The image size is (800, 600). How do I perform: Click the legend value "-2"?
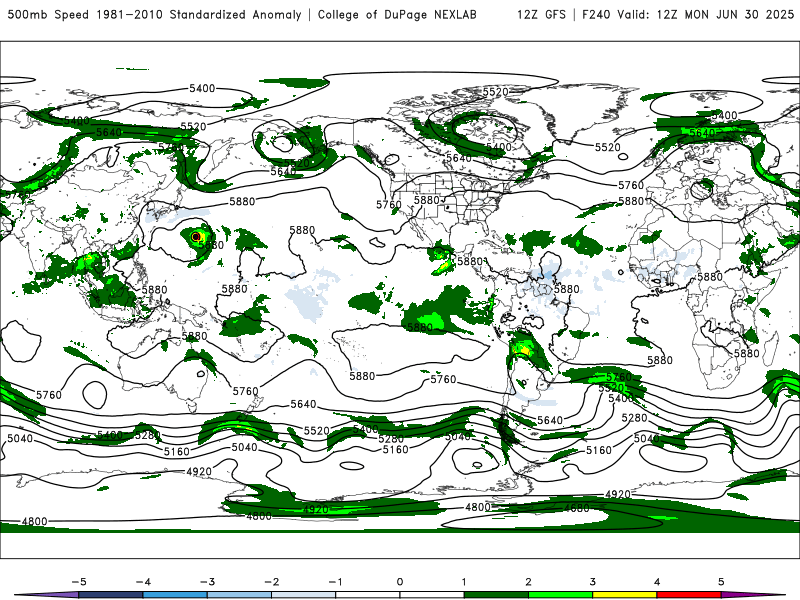pyautogui.click(x=272, y=582)
